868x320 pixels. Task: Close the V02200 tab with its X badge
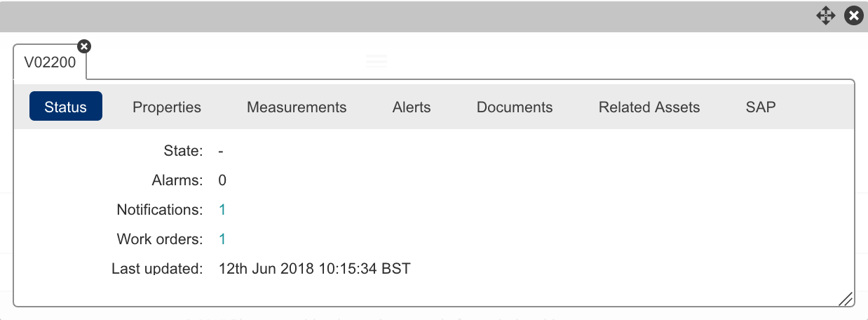83,46
